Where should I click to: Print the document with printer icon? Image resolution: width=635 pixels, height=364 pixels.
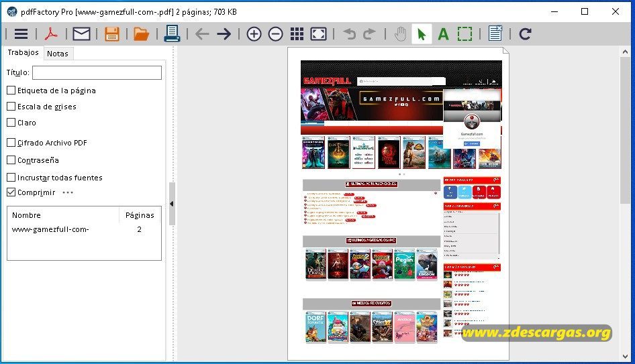point(172,34)
